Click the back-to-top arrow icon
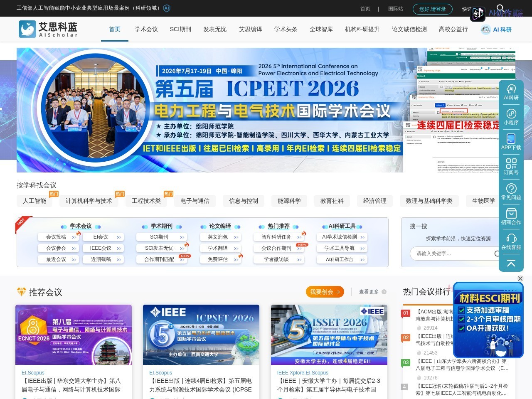This screenshot has width=532, height=399. tap(511, 263)
